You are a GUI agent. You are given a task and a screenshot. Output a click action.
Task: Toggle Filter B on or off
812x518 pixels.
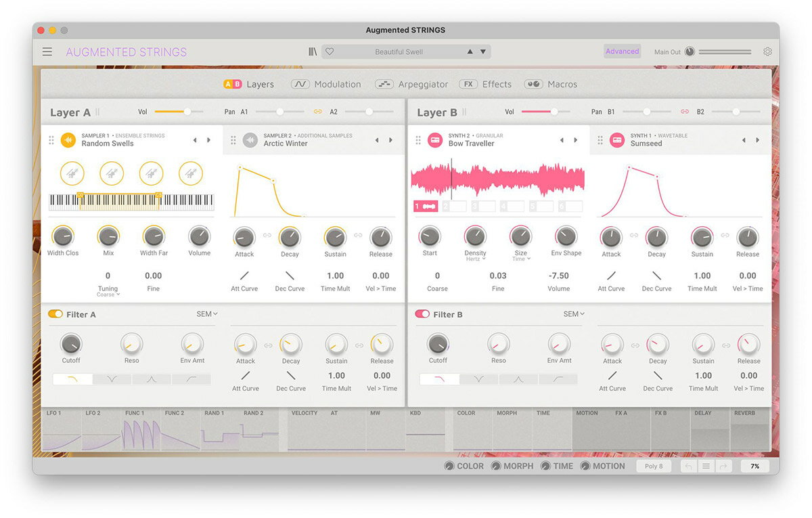[x=422, y=314]
